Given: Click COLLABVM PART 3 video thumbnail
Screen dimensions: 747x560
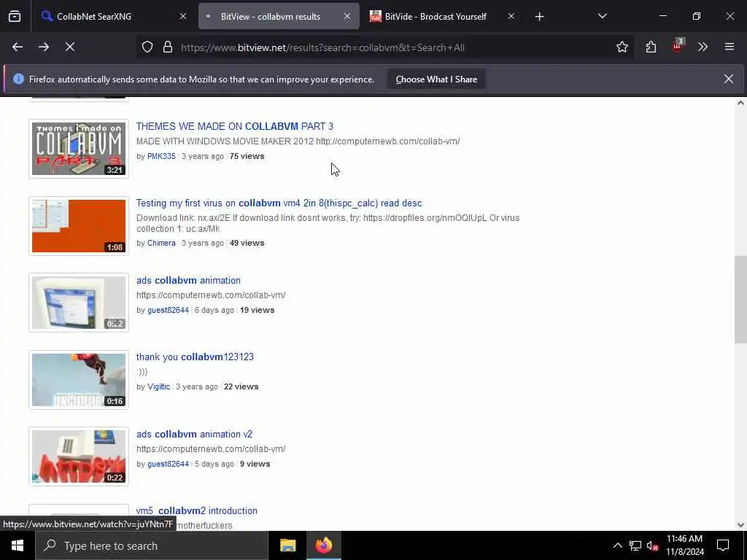Looking at the screenshot, I should click(x=79, y=149).
